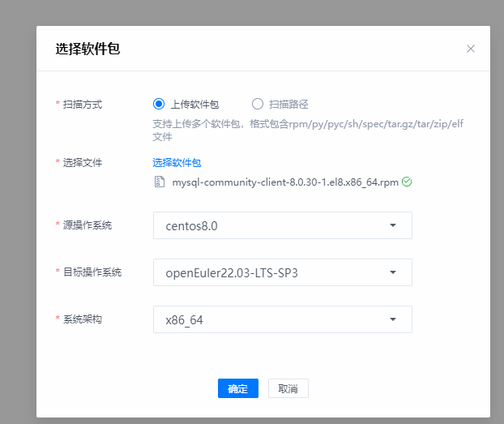Select the 上传软件包 radio button
The width and height of the screenshot is (504, 424).
(x=159, y=104)
